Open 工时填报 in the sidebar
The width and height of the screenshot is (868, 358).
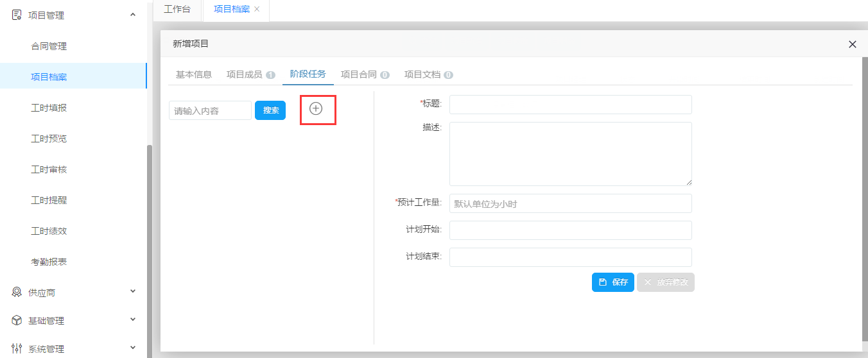(49, 108)
